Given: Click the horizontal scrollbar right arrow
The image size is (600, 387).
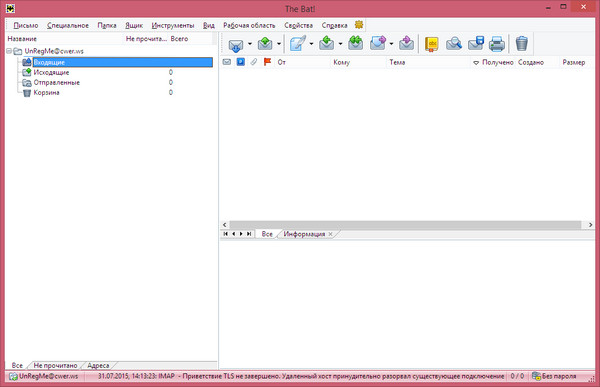Looking at the screenshot, I should pyautogui.click(x=590, y=225).
